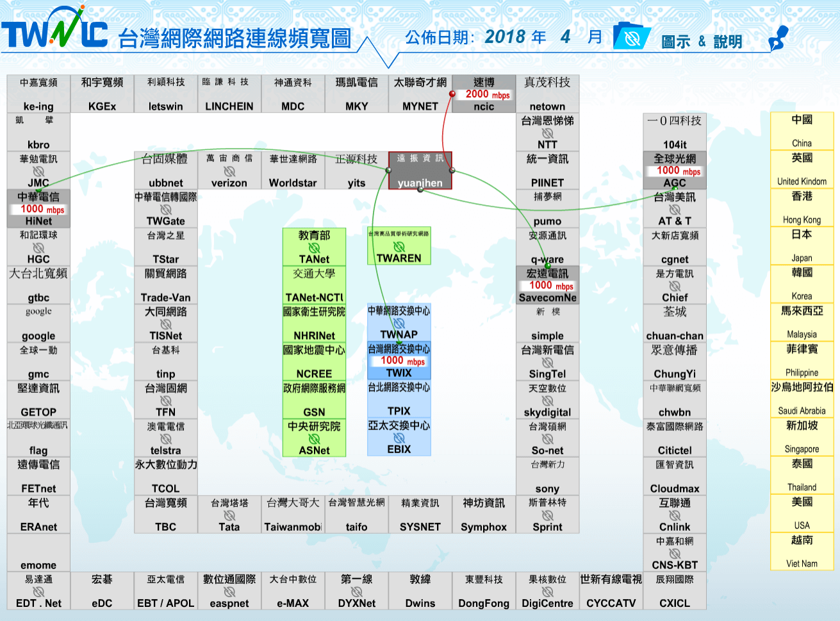Click the green link icon in TANet cell
Viewport: 840px width, 621px height.
(x=314, y=247)
